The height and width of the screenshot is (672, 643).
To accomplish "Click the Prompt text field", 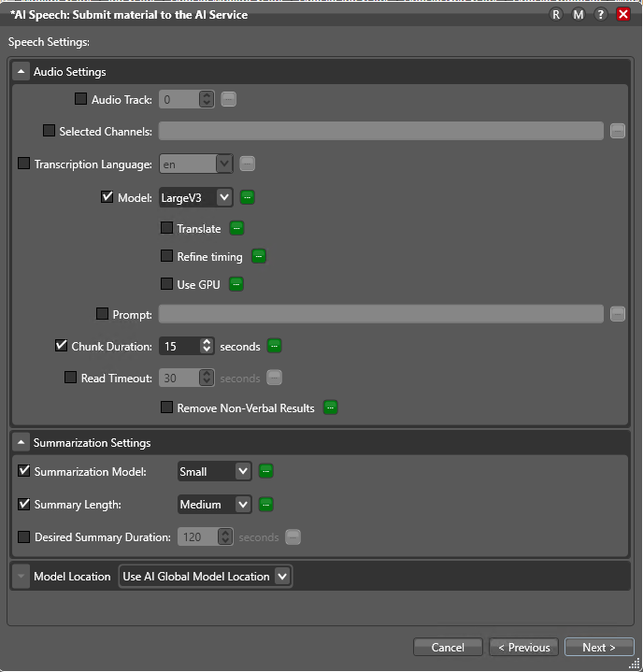I will click(381, 314).
